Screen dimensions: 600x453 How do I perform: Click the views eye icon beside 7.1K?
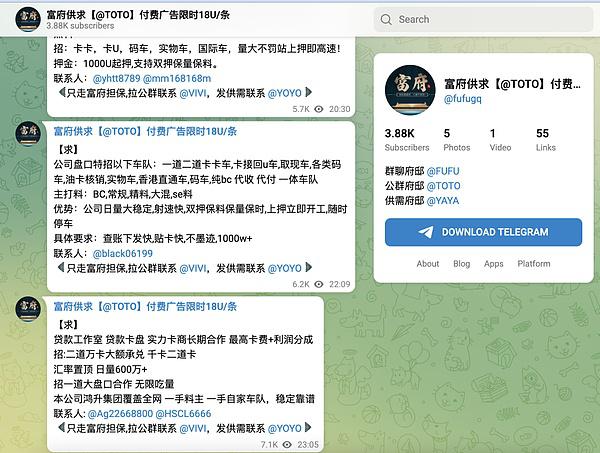tap(287, 445)
